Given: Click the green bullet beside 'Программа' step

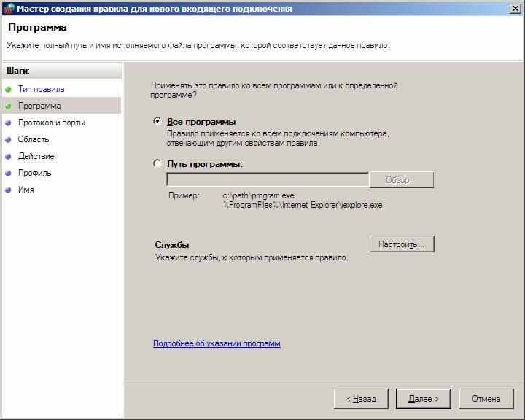Looking at the screenshot, I should click(x=8, y=106).
